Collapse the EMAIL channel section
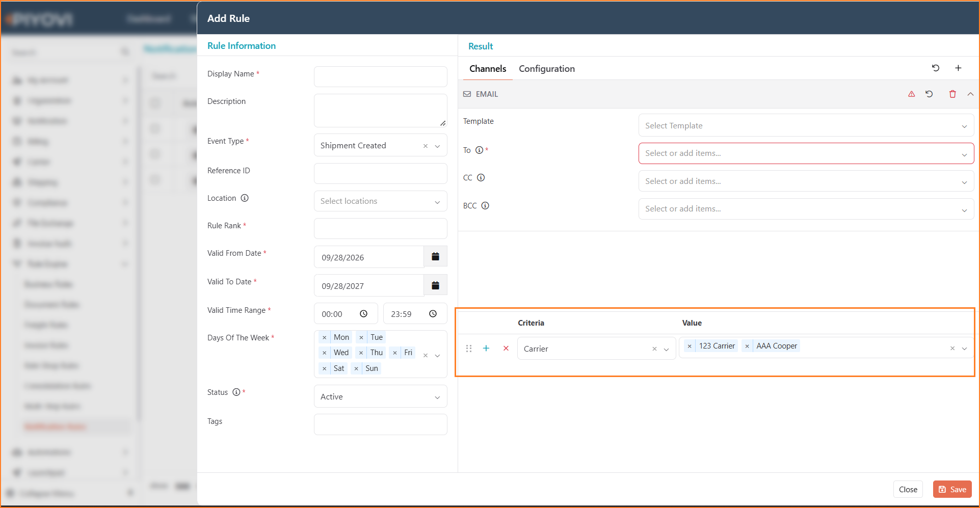The image size is (980, 508). pyautogui.click(x=970, y=94)
